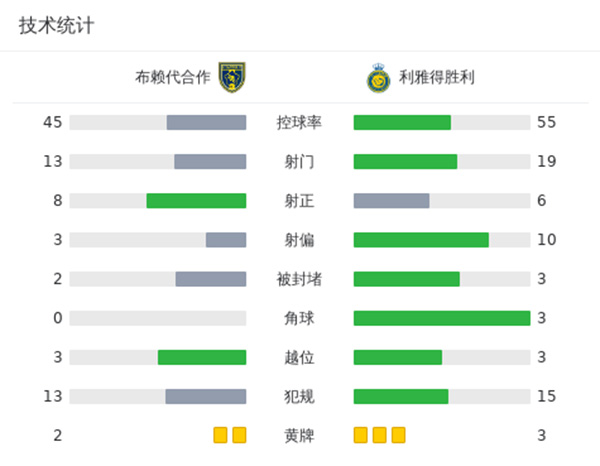This screenshot has width=600, height=466.
Task: Click 利雅得胜利's green shots-off-target bar
Action: (421, 240)
